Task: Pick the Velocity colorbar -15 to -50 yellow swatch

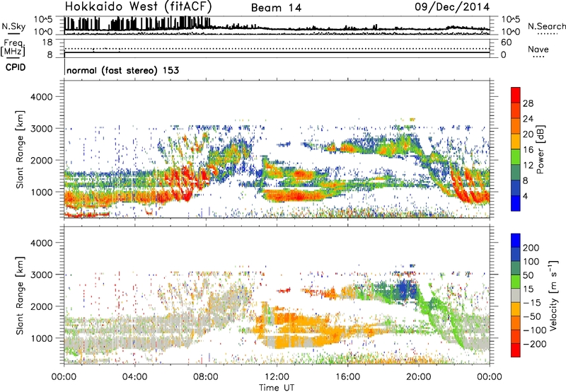Action: (516, 309)
